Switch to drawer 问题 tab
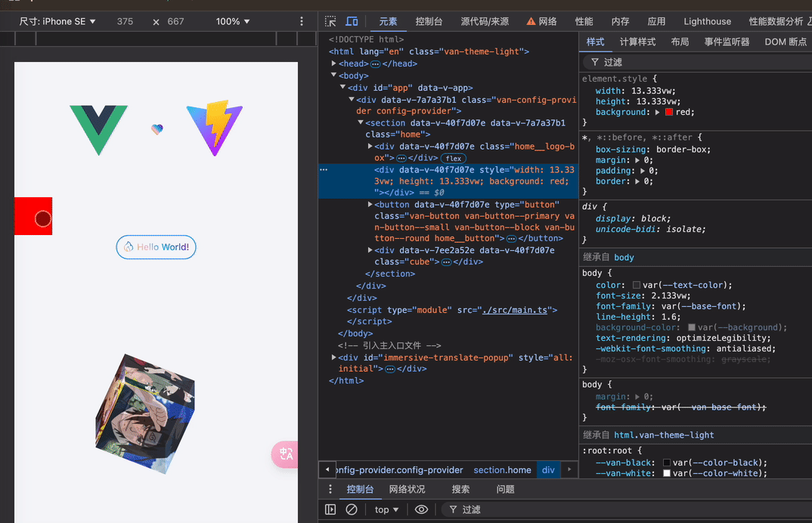 click(x=506, y=489)
